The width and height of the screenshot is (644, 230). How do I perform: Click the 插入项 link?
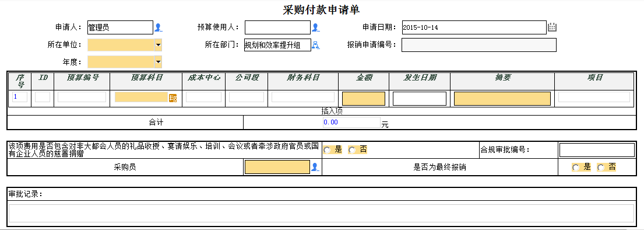332,111
